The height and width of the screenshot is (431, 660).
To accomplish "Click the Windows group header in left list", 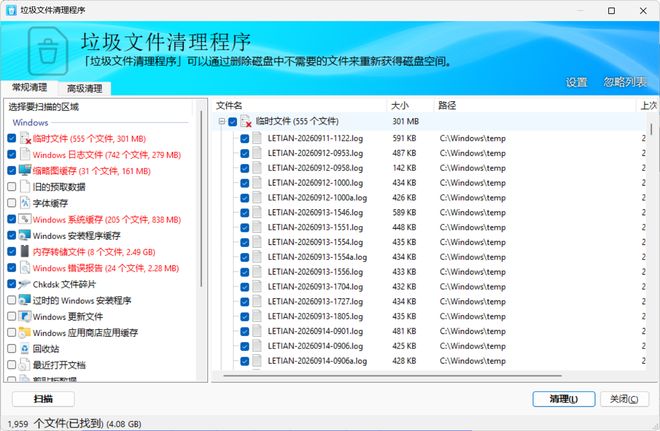I will point(30,122).
